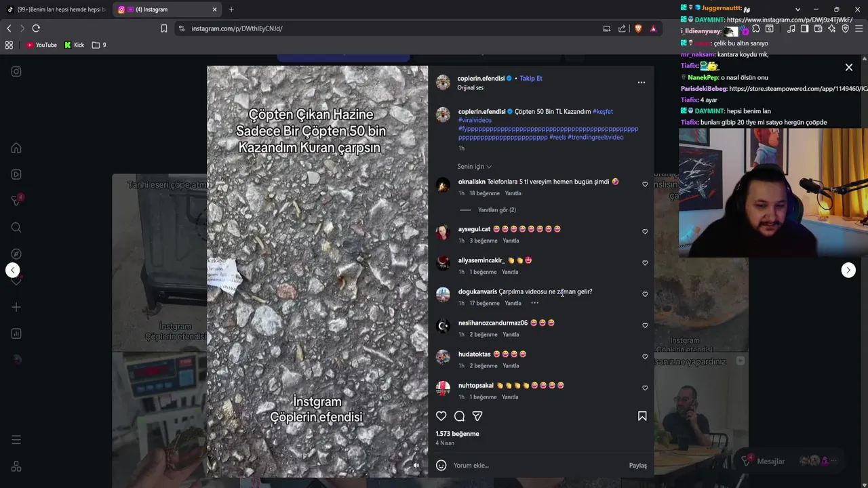Close the Instagram browser tab
The height and width of the screenshot is (488, 868).
[215, 9]
